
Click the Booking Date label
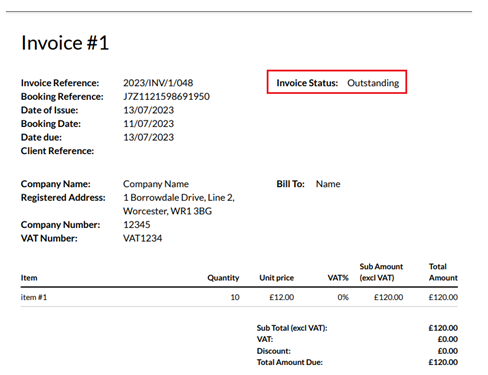pos(51,124)
